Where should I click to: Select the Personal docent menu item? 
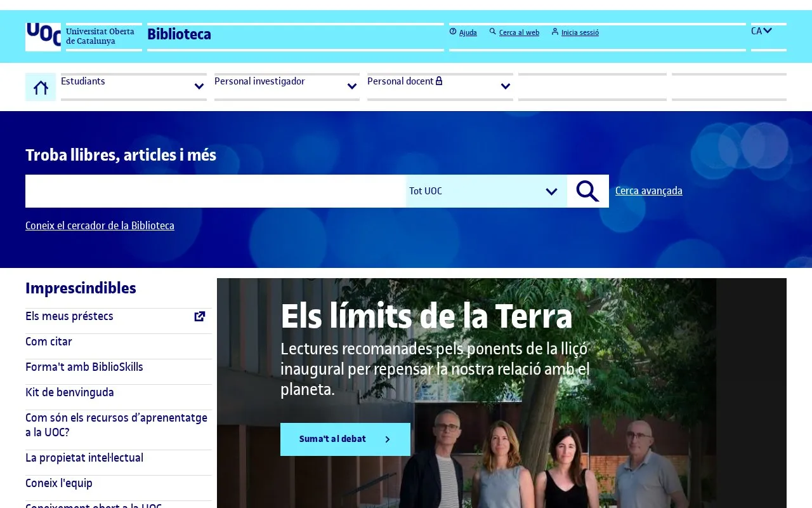pyautogui.click(x=400, y=81)
